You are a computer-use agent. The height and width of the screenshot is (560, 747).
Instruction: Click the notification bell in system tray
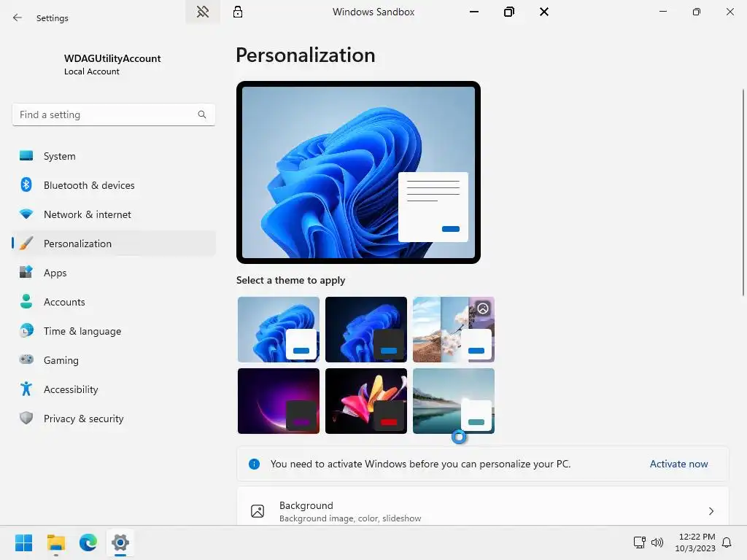pyautogui.click(x=727, y=542)
